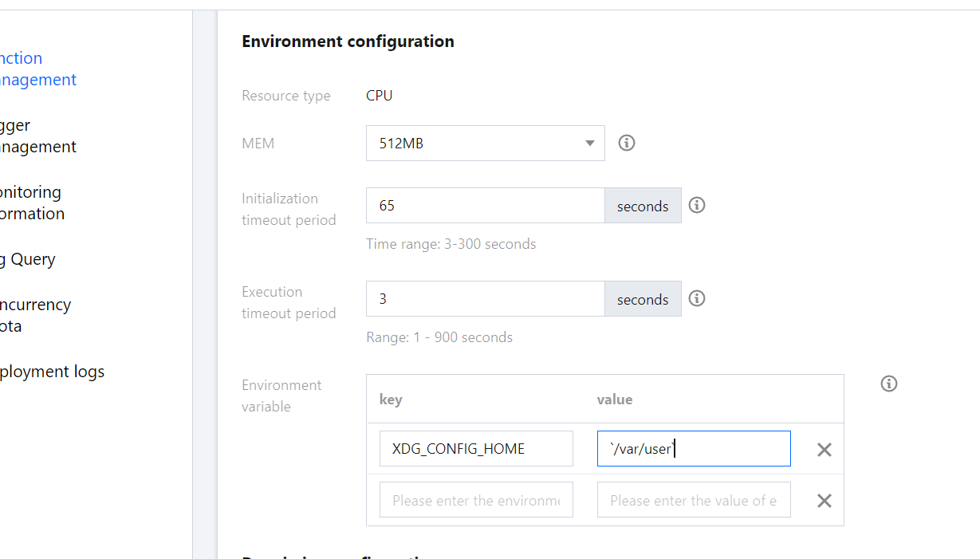Open Function management in sidebar
Screen dimensions: 980x559
(36, 69)
